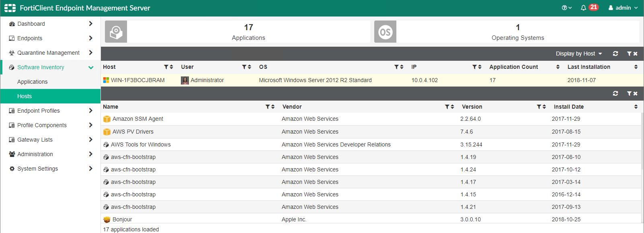Open the help question mark menu
The width and height of the screenshot is (644, 233).
(x=566, y=8)
